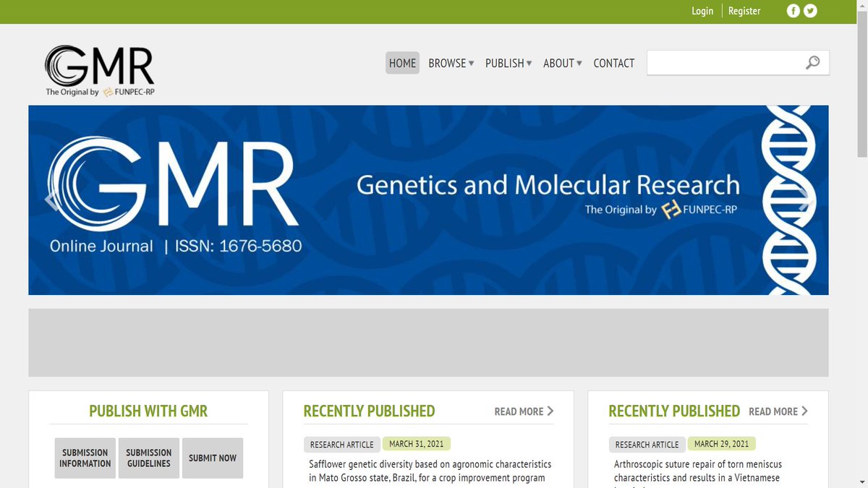This screenshot has width=868, height=488.
Task: Expand the ABOUT dropdown menu
Action: (x=563, y=63)
